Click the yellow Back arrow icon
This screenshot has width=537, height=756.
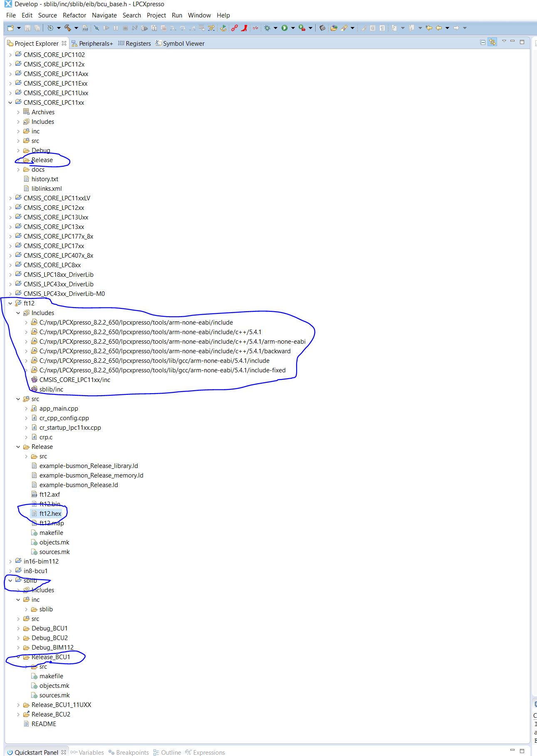tap(439, 28)
